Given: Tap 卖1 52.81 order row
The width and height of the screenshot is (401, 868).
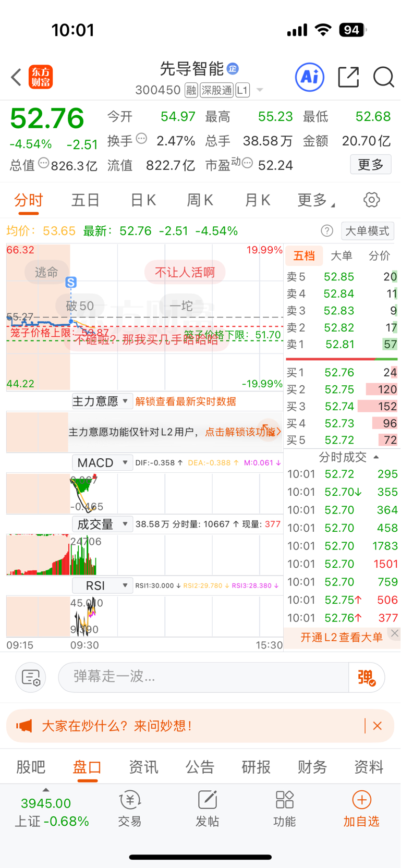Looking at the screenshot, I should [342, 344].
